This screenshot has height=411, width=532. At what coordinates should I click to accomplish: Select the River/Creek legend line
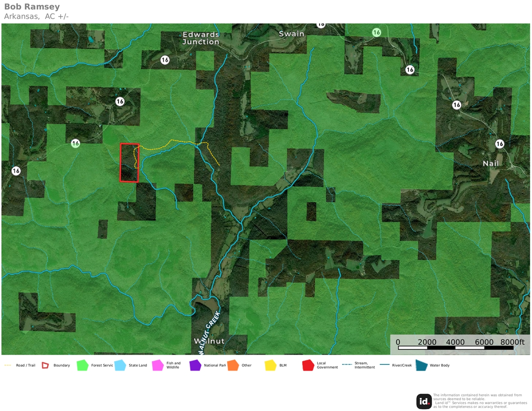[x=384, y=365]
